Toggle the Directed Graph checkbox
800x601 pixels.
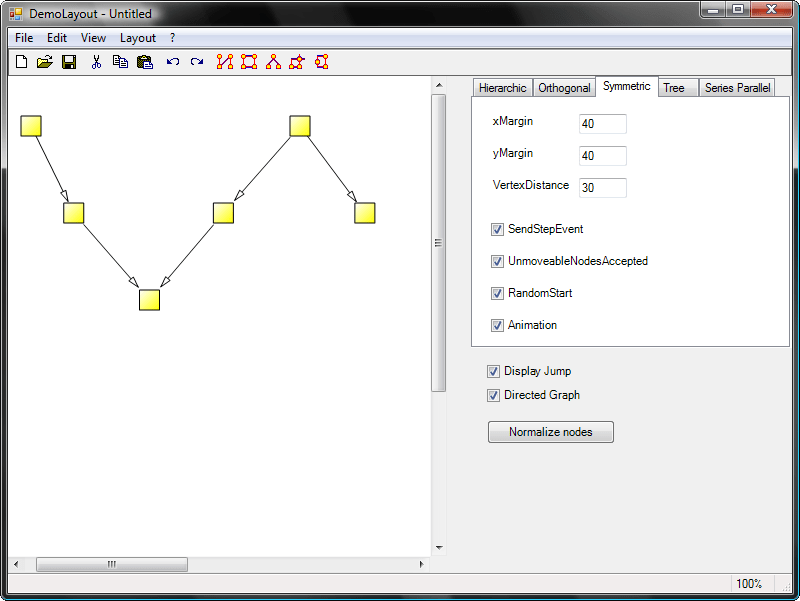(493, 395)
